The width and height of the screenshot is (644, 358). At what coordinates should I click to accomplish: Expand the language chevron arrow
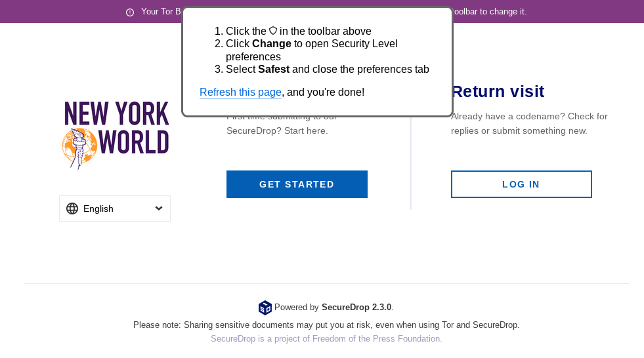tap(159, 209)
